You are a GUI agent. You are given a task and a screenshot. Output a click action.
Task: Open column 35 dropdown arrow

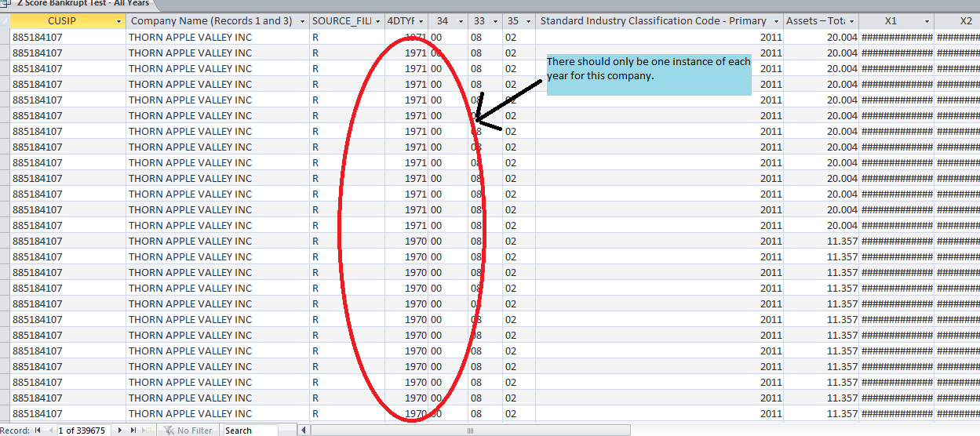(x=529, y=21)
